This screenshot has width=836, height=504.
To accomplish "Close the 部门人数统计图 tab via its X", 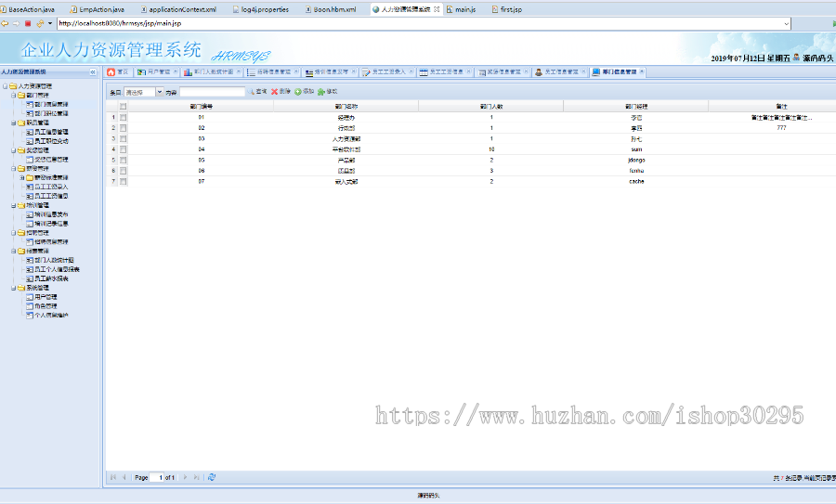I will [x=239, y=71].
